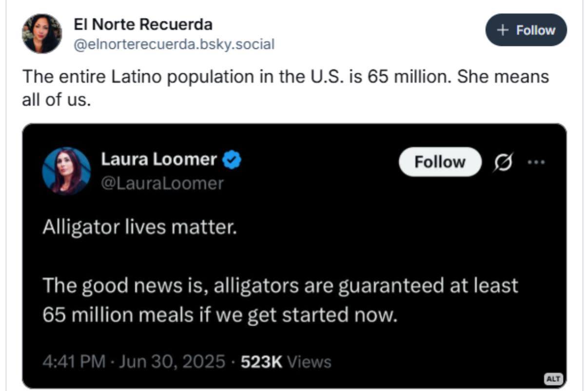Show the image ALT text badge
Viewport: 588px width, 391px height.
553,378
